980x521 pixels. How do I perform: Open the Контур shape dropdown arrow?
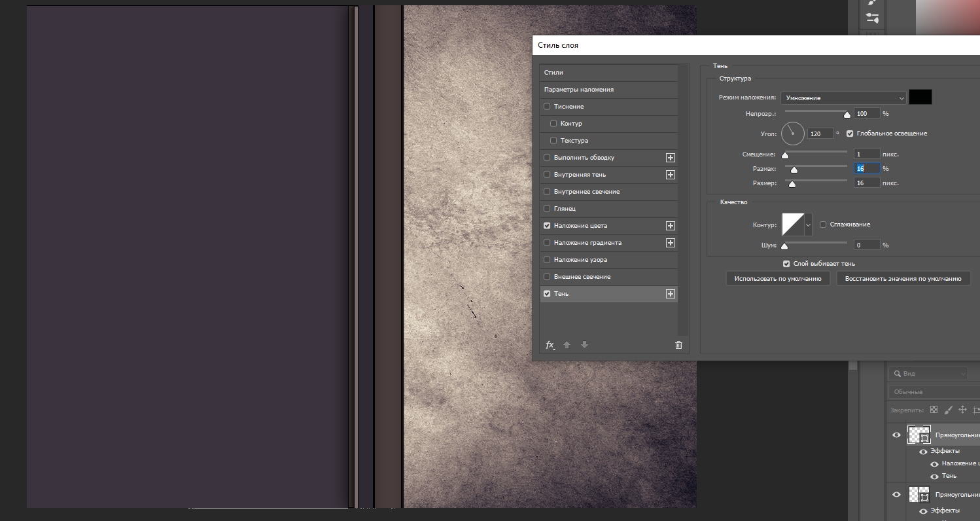coord(808,225)
